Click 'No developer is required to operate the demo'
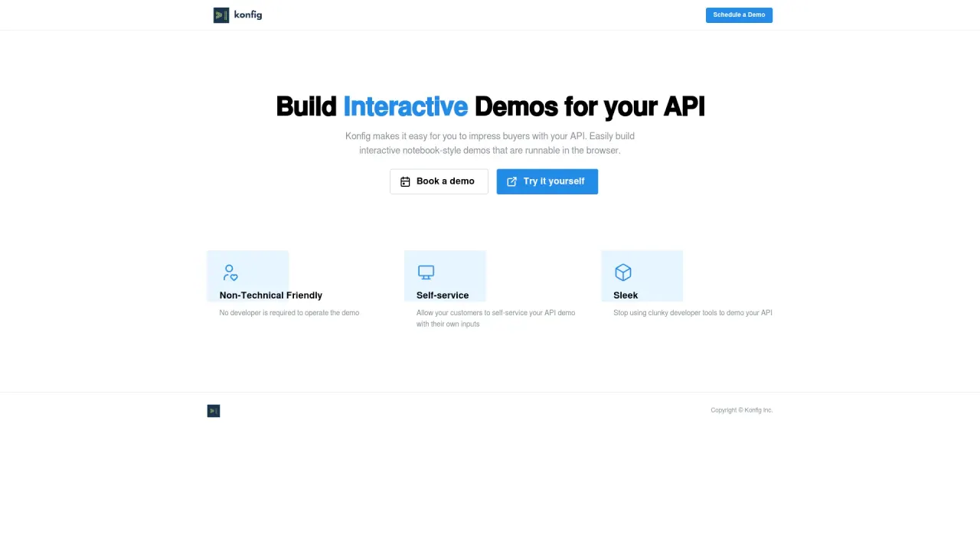 289,313
